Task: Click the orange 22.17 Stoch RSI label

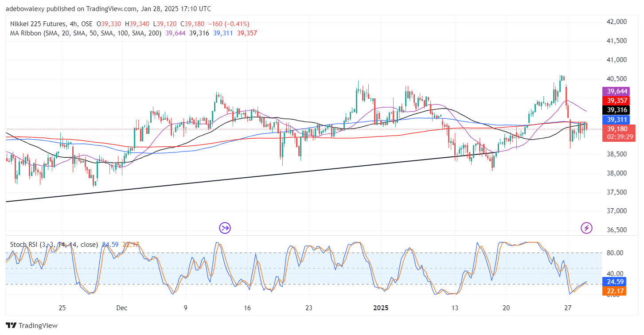Action: click(613, 291)
